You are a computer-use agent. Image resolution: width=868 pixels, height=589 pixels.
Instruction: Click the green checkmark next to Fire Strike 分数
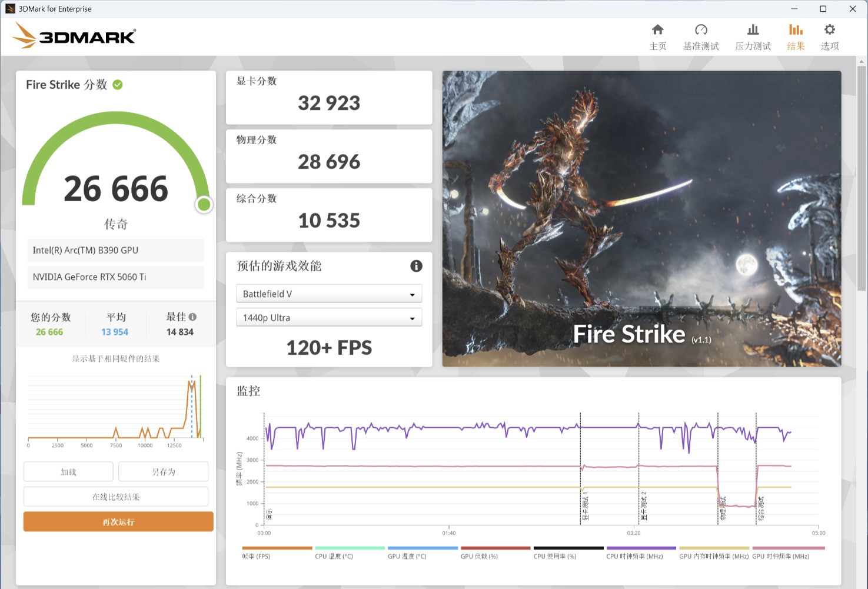[117, 84]
